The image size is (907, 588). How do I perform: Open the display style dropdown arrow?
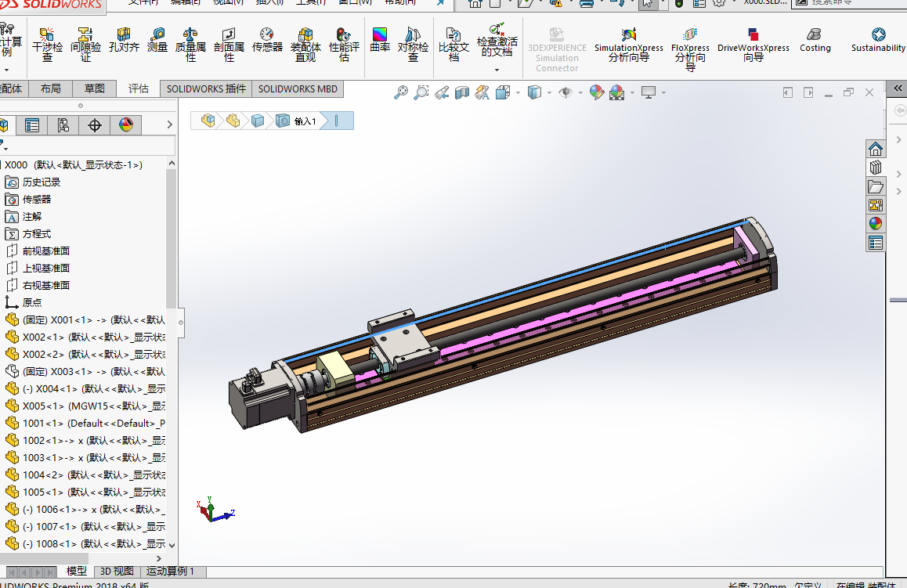pos(549,92)
